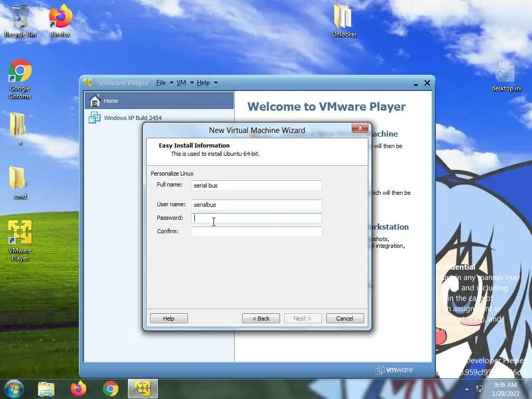Viewport: 532px width, 399px height.
Task: Select the desktop.ini file icon
Action: click(506, 76)
